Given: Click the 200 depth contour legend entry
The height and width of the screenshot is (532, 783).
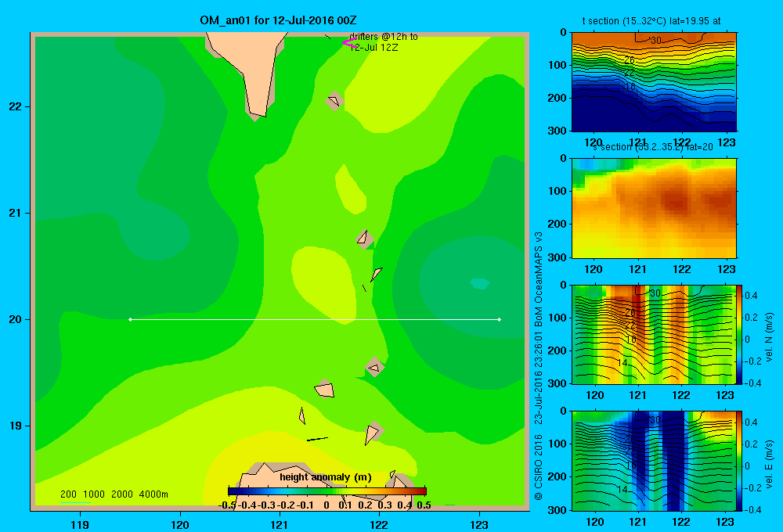Looking at the screenshot, I should [68, 494].
